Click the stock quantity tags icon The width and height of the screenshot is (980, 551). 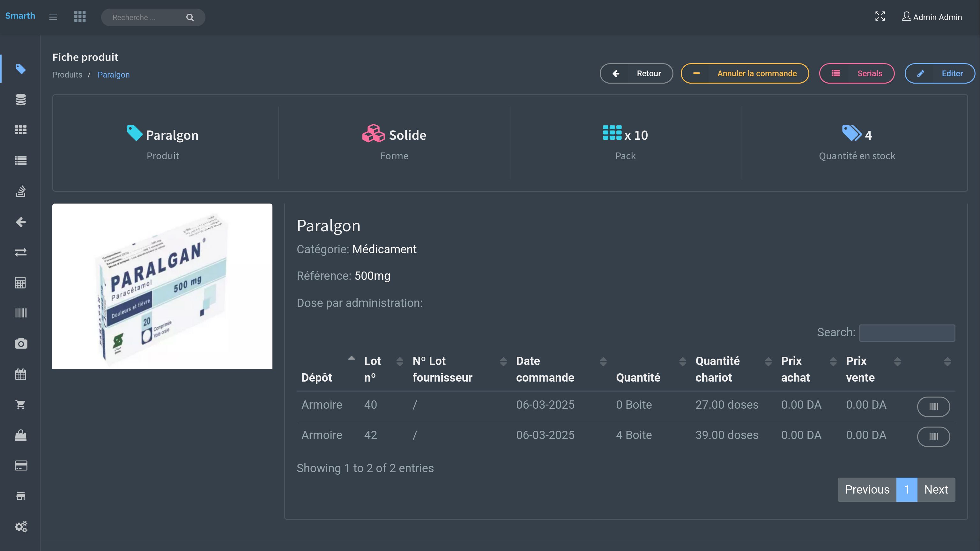point(852,133)
